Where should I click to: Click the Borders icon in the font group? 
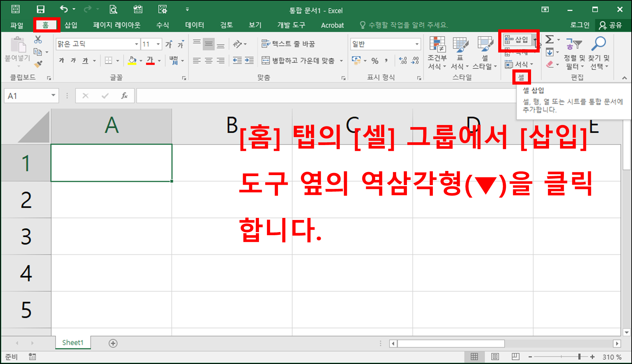click(109, 60)
